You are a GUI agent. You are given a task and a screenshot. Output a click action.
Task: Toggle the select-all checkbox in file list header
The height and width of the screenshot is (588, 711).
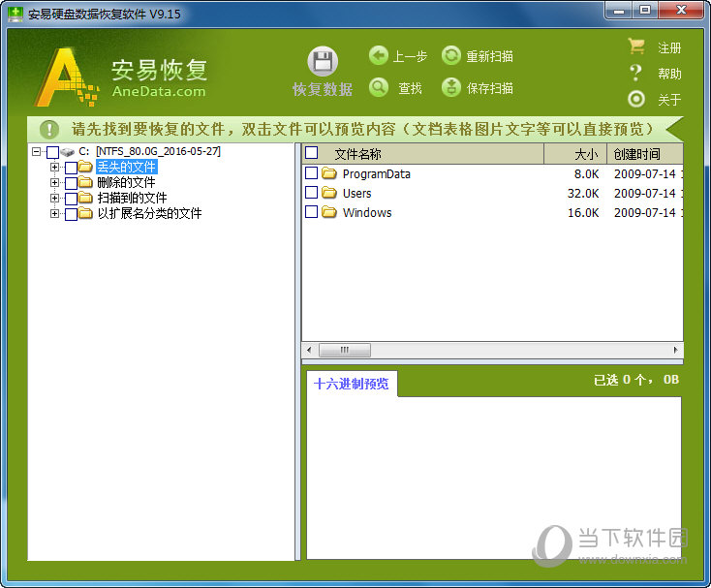(312, 153)
